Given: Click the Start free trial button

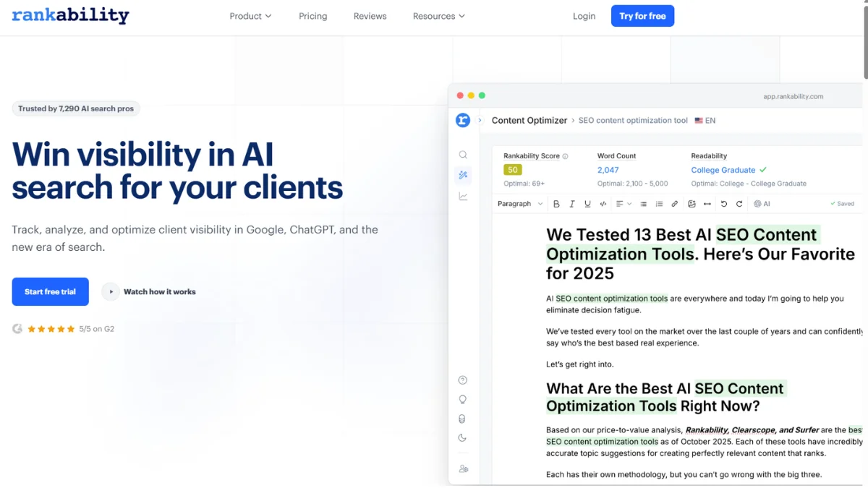Looking at the screenshot, I should click(50, 292).
